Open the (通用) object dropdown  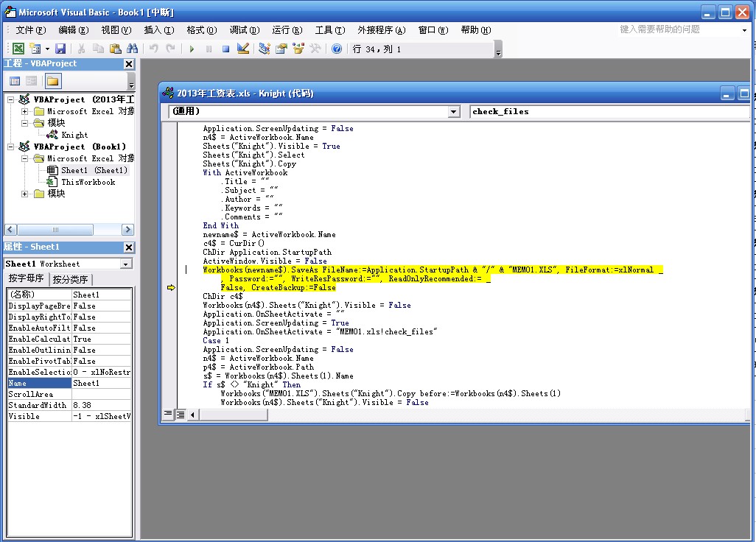tap(453, 112)
